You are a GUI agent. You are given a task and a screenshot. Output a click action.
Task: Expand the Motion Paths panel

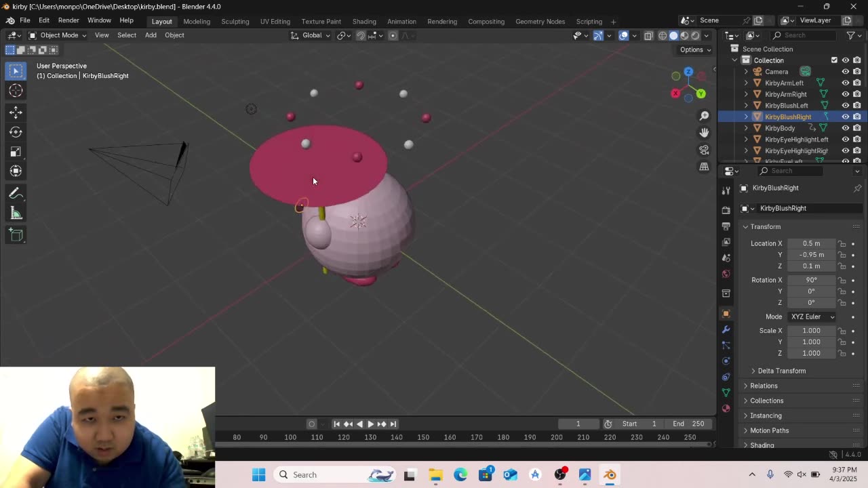coord(769,430)
